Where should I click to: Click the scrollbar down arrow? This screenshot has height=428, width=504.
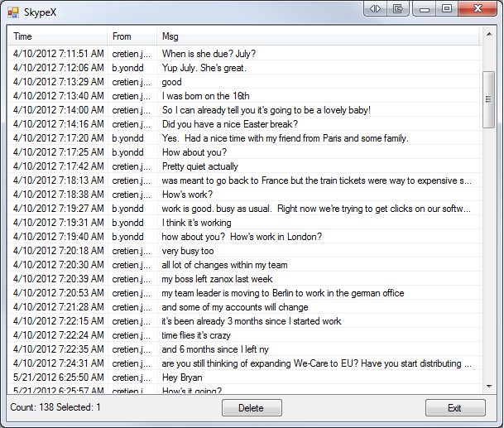(x=489, y=387)
